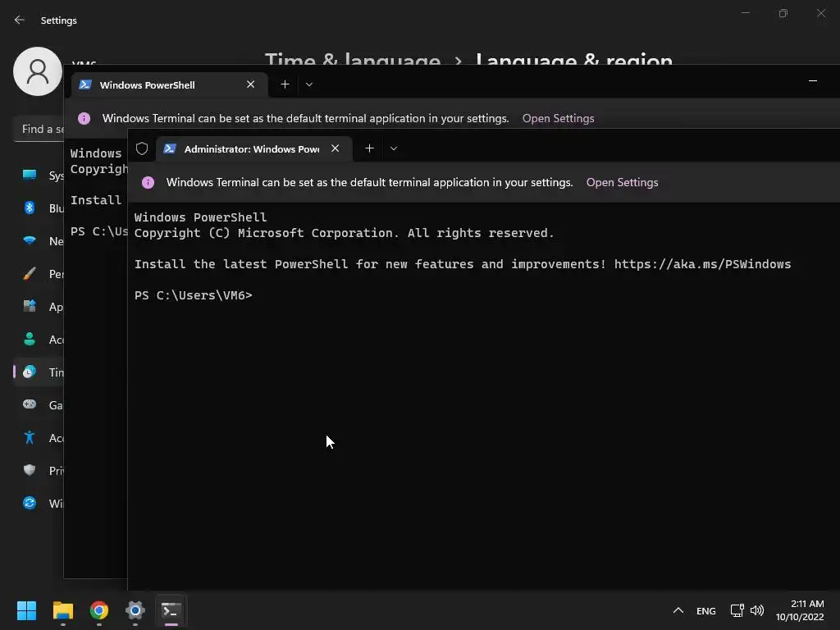This screenshot has width=840, height=630.
Task: Click the https://aka.ms/PSWindows URL in terminal
Action: pos(702,264)
